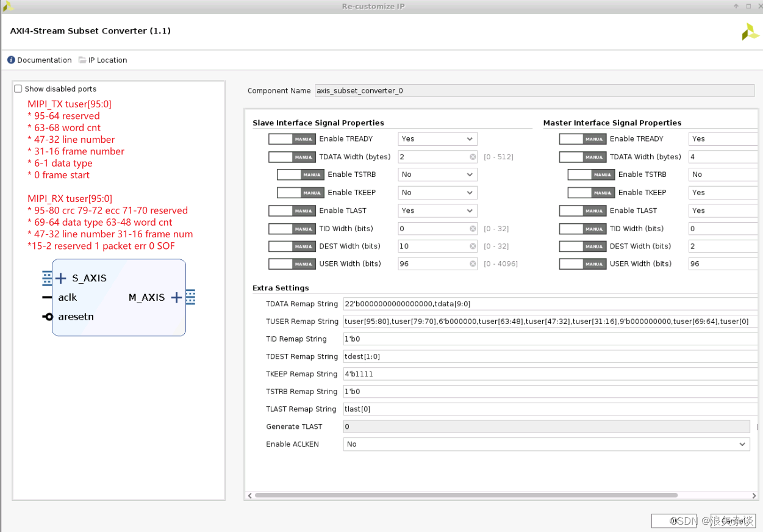
Task: Toggle manual switch for slave Enable TKEEP
Action: (300, 192)
